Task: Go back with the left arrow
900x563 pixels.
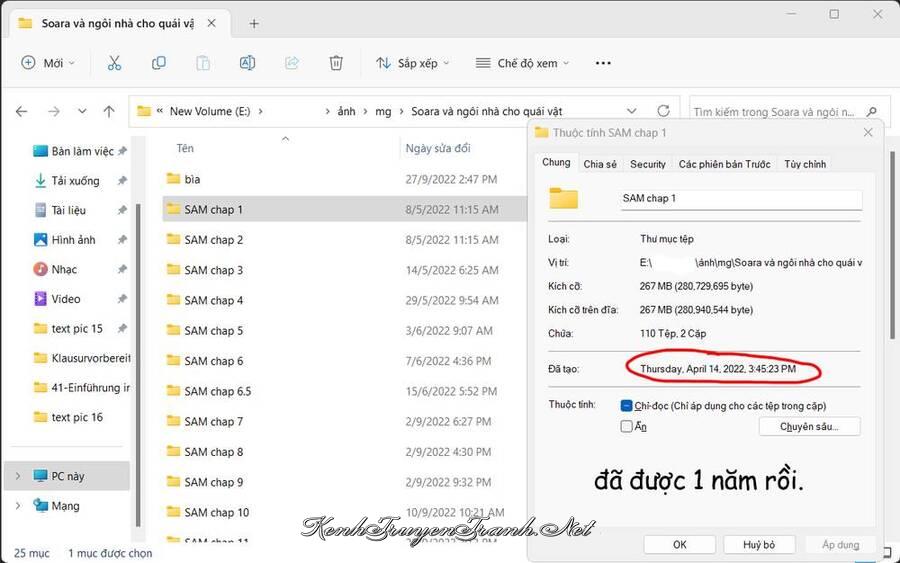Action: coord(22,111)
